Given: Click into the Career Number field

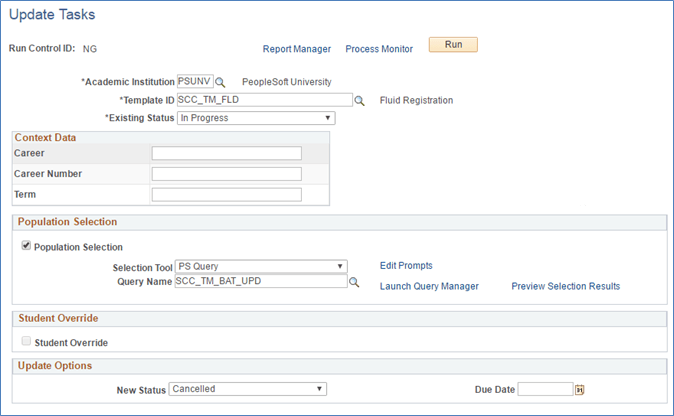Looking at the screenshot, I should (x=227, y=174).
